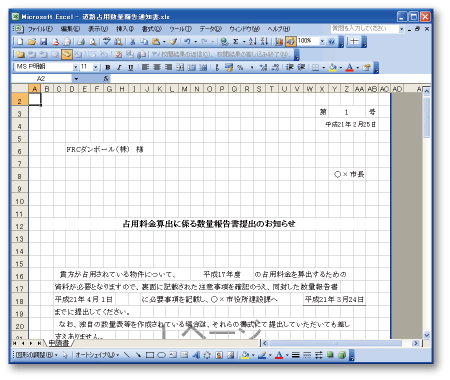Select the Oval drawing tool
The image size is (450, 380).
point(161,355)
